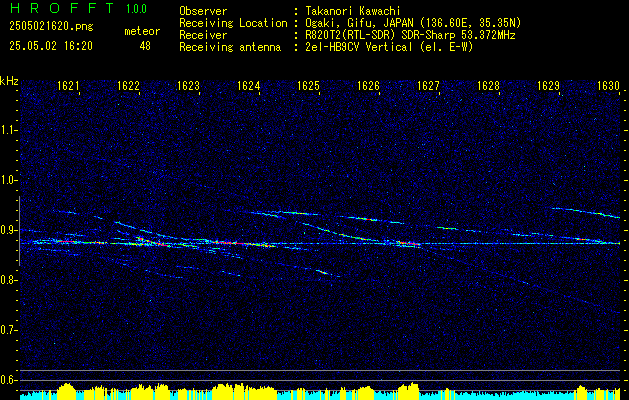This screenshot has height=400, width=629.
Task: Click frequency axis label 0.7
Action: 8,330
